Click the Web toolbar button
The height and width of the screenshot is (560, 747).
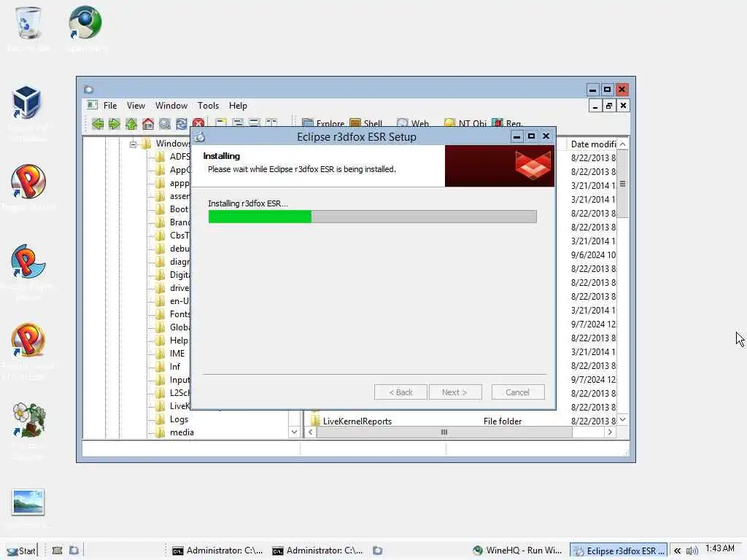coord(413,123)
